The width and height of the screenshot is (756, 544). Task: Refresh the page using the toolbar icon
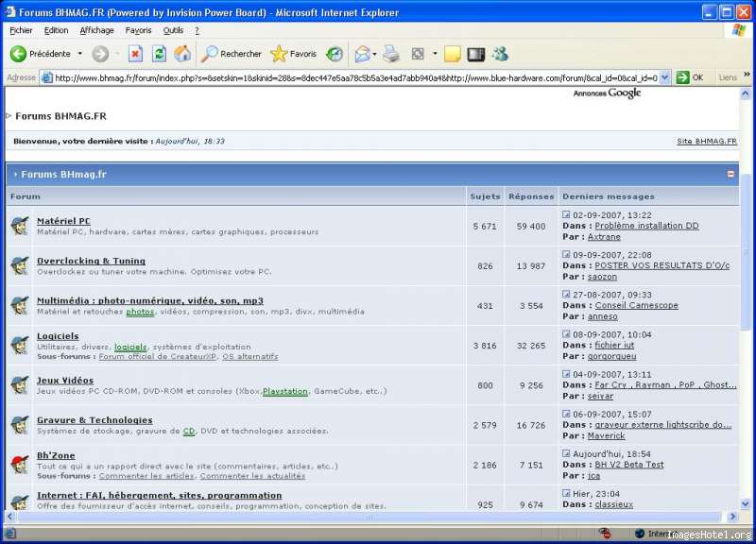pos(159,54)
